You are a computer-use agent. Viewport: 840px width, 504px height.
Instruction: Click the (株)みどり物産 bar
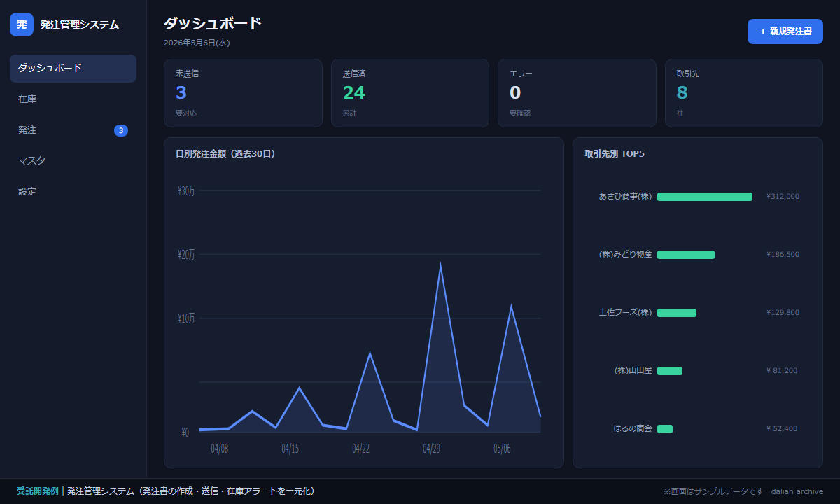coord(686,255)
